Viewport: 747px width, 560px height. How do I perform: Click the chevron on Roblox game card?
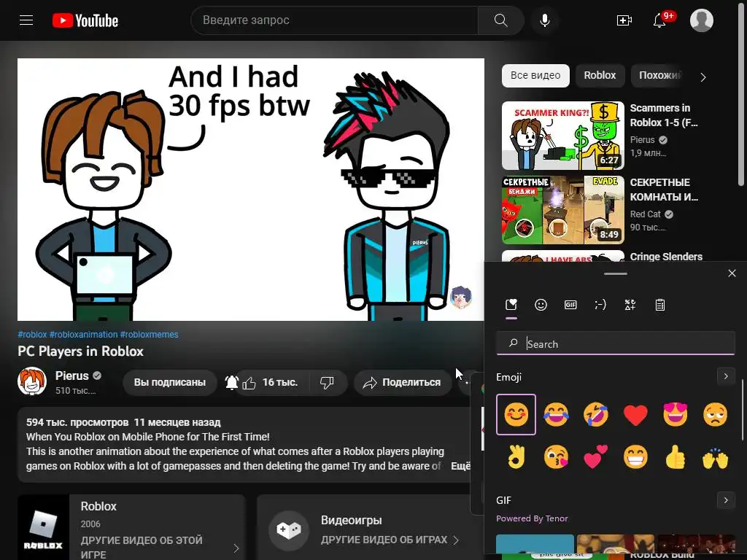[236, 548]
